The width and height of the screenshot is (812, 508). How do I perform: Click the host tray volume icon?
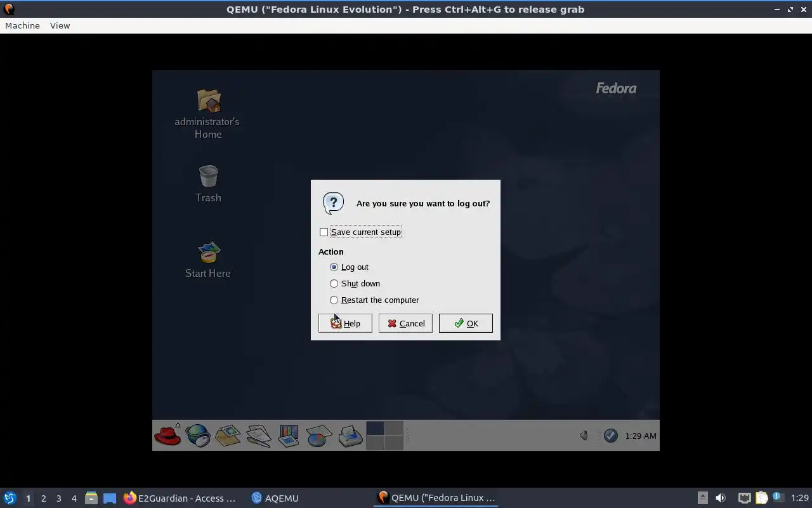click(x=721, y=498)
